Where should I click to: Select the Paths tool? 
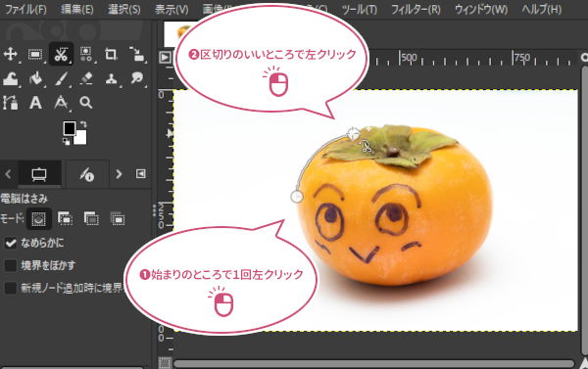10,103
